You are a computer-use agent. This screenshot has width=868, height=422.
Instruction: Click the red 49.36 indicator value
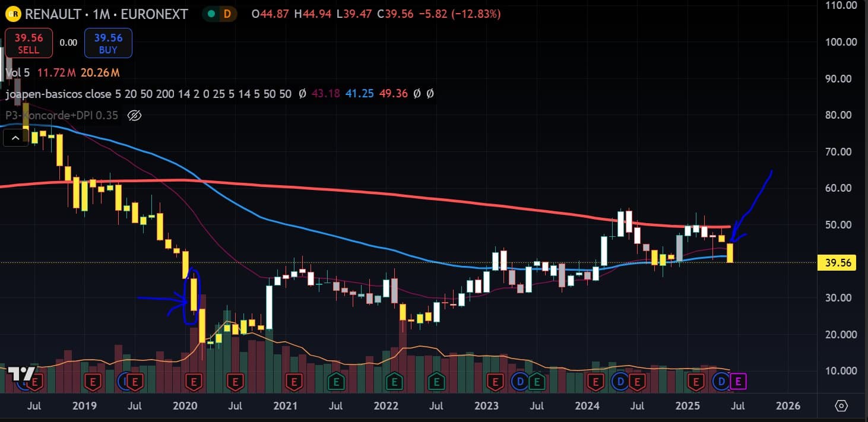395,94
